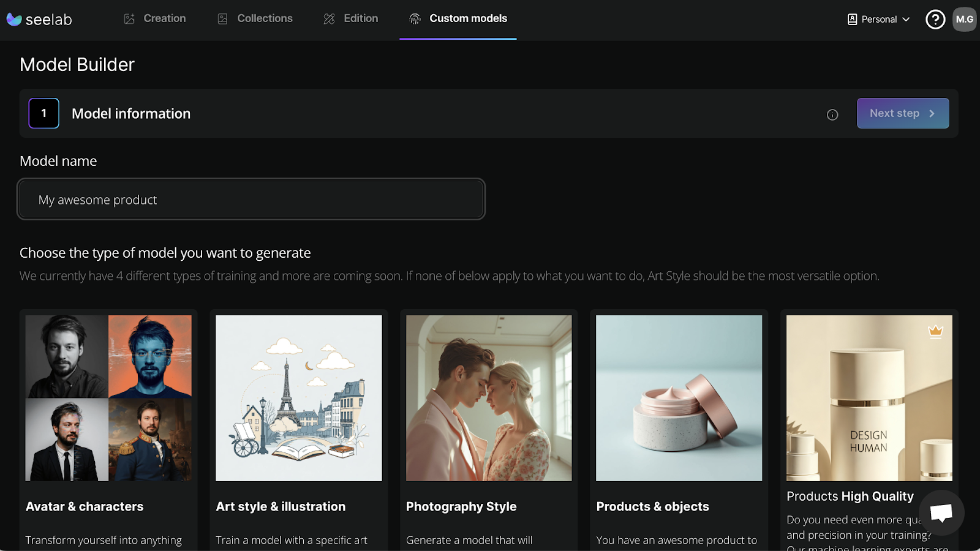The image size is (980, 551).
Task: Open the chat bubble widget
Action: tap(941, 512)
